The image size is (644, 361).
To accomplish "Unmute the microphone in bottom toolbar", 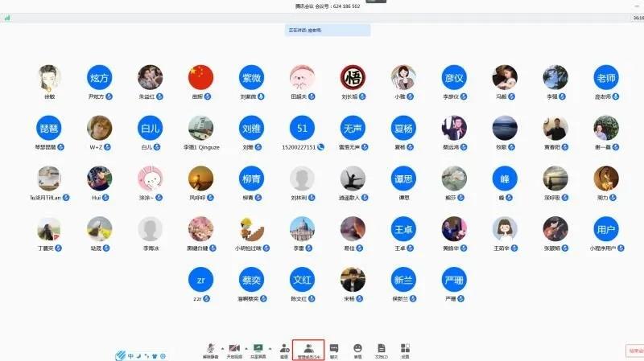I will [x=210, y=349].
